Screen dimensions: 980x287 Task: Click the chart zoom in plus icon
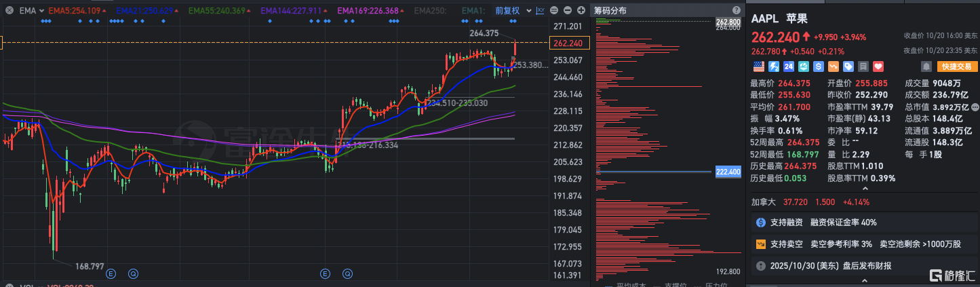[581, 11]
